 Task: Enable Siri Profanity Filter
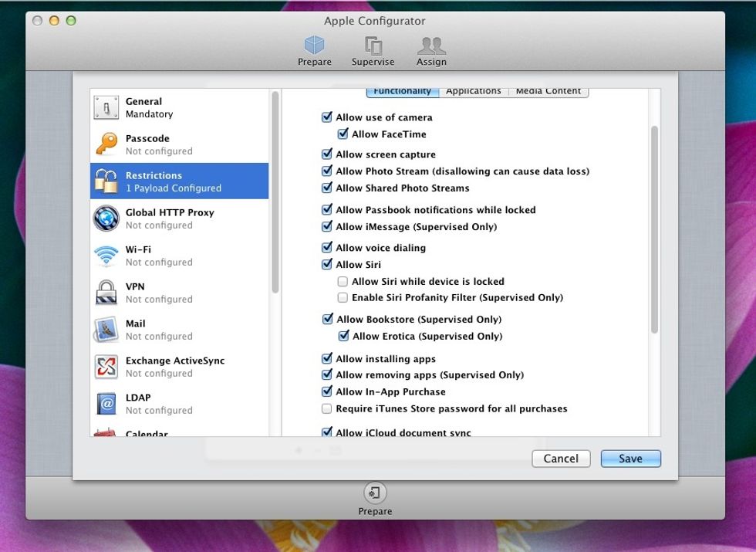point(343,298)
